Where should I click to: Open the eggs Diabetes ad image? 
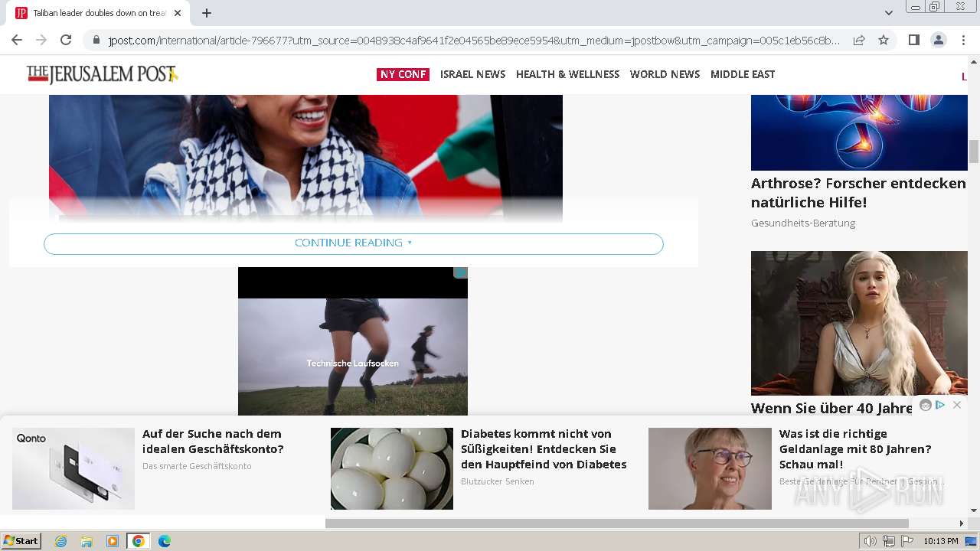click(392, 468)
